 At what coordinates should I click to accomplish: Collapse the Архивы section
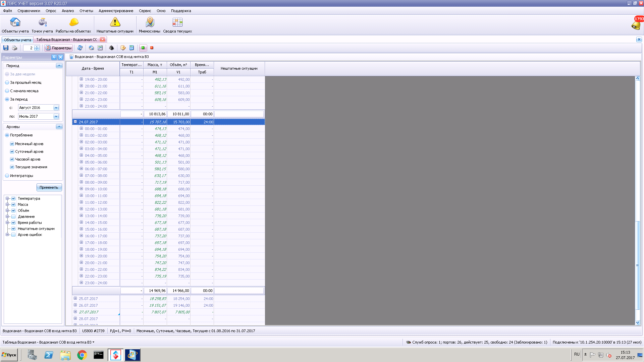[59, 127]
